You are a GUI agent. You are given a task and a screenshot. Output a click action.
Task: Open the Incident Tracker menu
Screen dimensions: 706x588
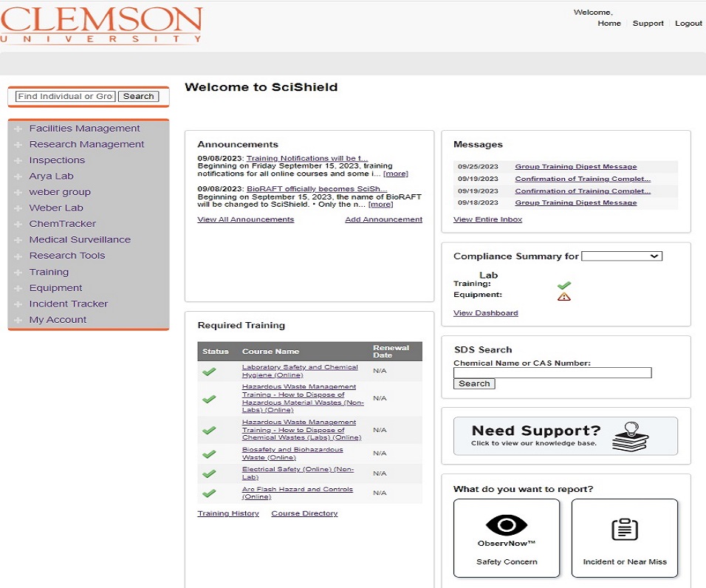coord(69,304)
